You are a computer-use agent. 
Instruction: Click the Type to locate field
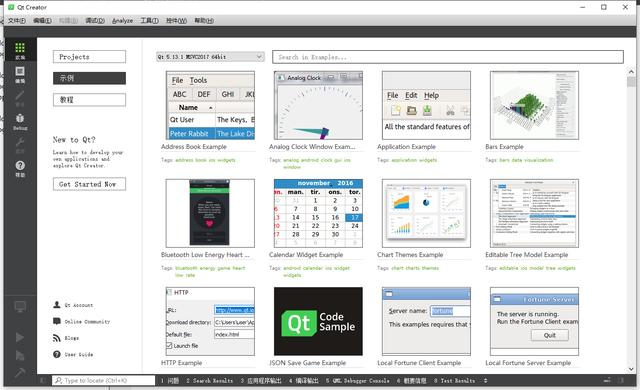pos(104,380)
